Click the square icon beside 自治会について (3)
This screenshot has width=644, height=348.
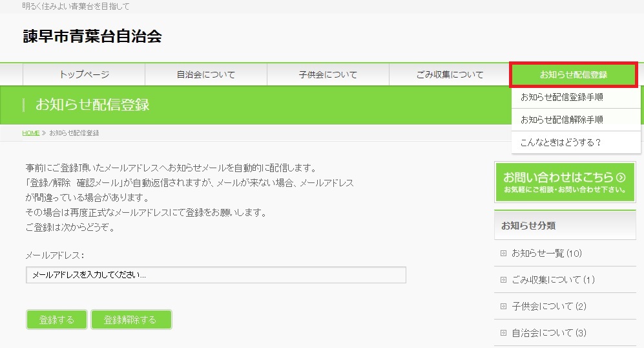(x=504, y=333)
